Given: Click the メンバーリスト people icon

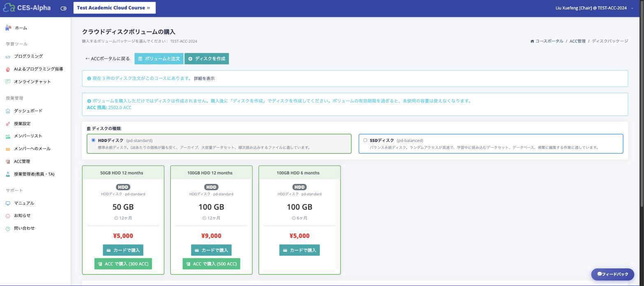Looking at the screenshot, I should pyautogui.click(x=8, y=136).
